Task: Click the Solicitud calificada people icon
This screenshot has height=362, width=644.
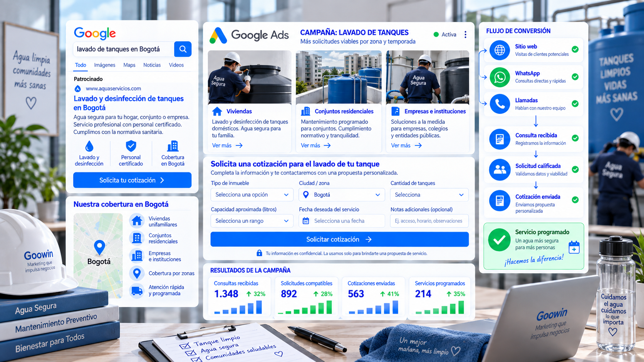Action: [500, 169]
